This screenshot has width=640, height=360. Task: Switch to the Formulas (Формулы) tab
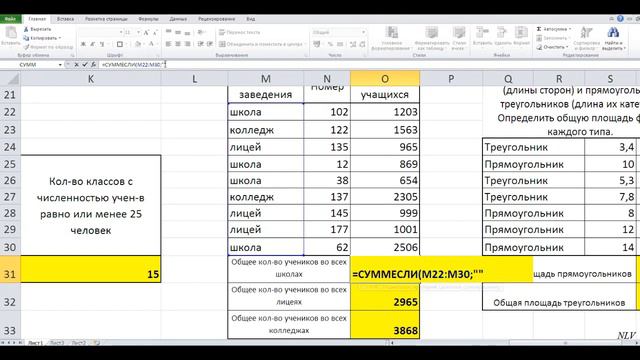pyautogui.click(x=148, y=19)
